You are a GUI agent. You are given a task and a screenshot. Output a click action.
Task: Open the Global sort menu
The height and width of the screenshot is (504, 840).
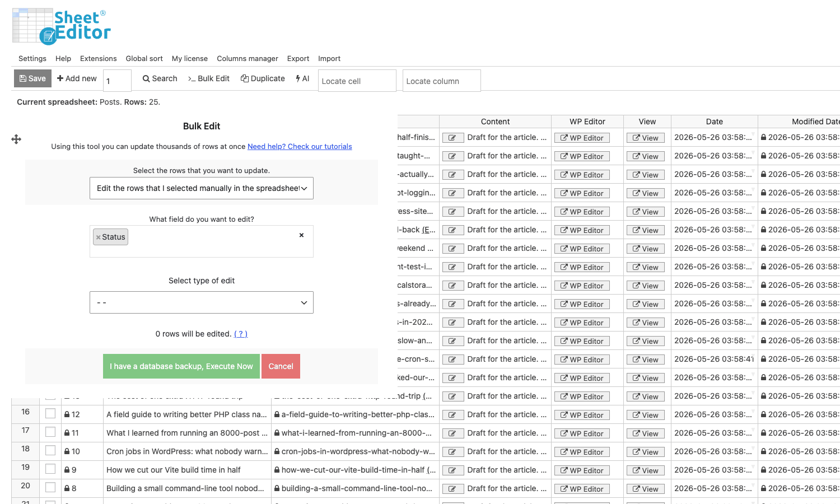coord(144,58)
